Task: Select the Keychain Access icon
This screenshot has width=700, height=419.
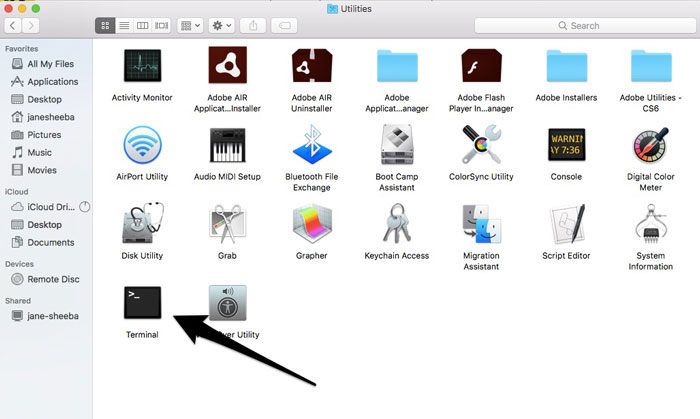Action: click(396, 226)
